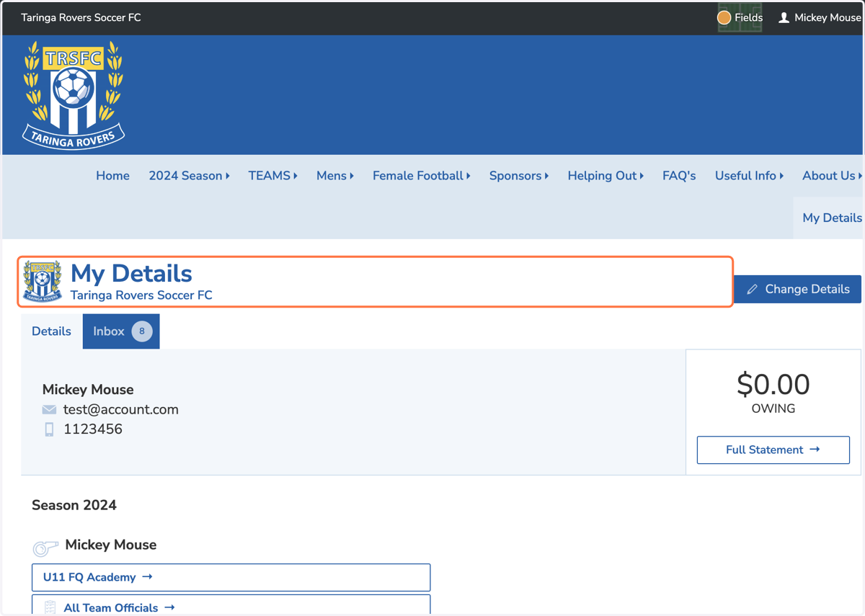Viewport: 865px width, 616px height.
Task: Click the phone number 1123456
Action: coord(93,429)
